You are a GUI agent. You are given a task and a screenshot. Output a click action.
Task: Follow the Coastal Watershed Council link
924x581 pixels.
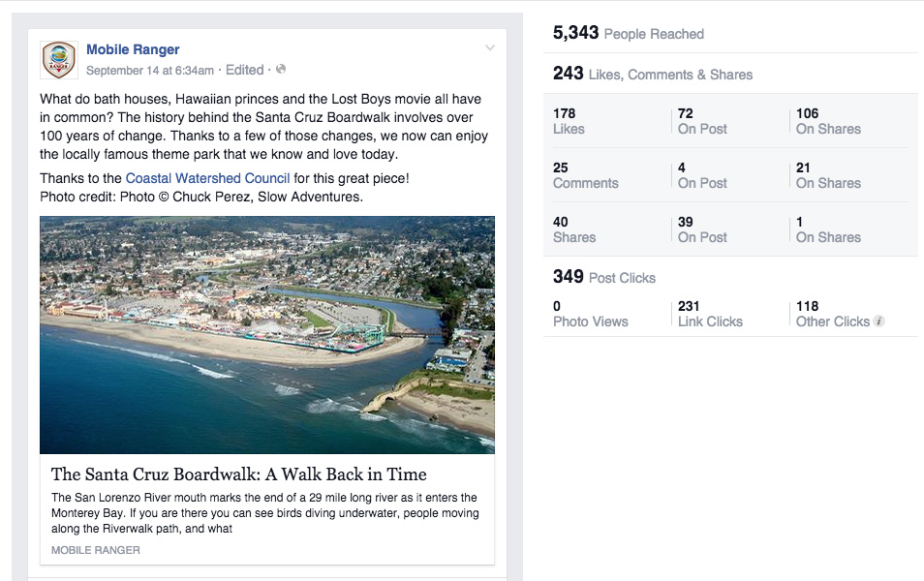(207, 178)
